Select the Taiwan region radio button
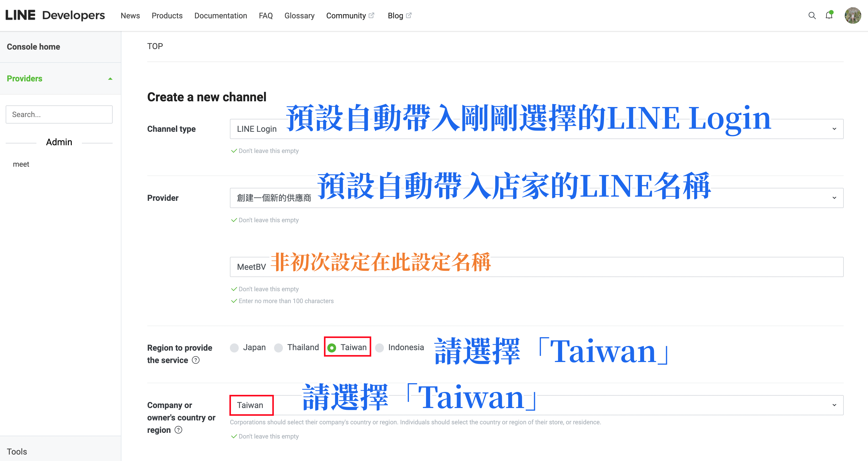The height and width of the screenshot is (461, 868). [332, 348]
